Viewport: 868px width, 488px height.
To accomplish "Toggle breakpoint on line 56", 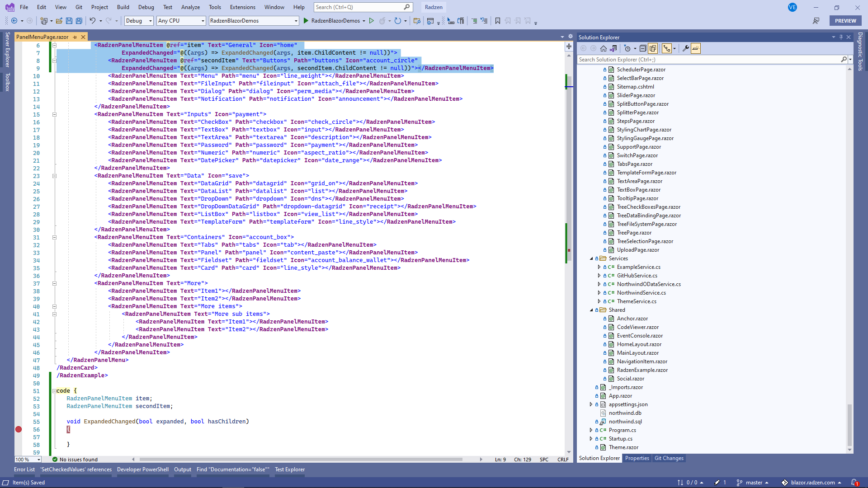I will [19, 429].
